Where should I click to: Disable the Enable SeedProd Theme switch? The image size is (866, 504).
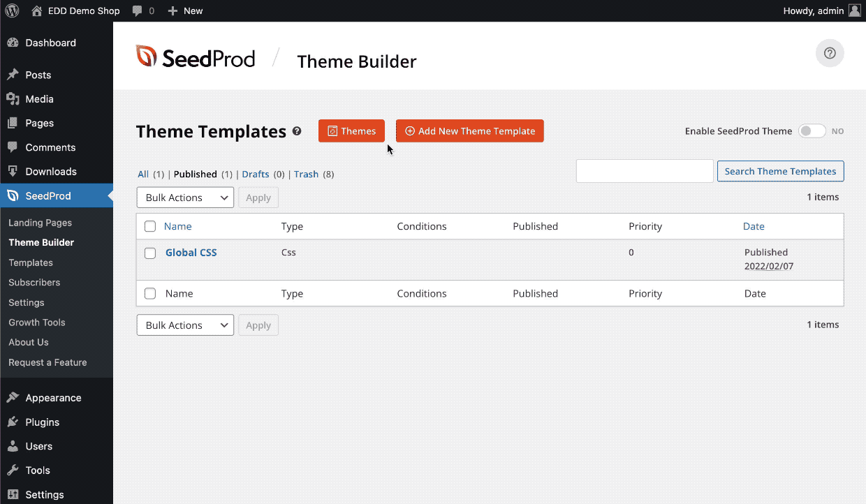[x=812, y=131]
